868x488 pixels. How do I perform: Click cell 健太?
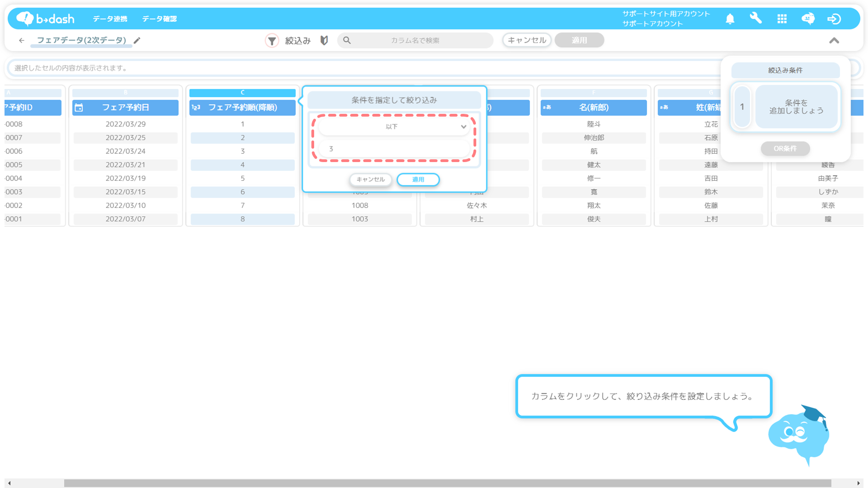[593, 165]
